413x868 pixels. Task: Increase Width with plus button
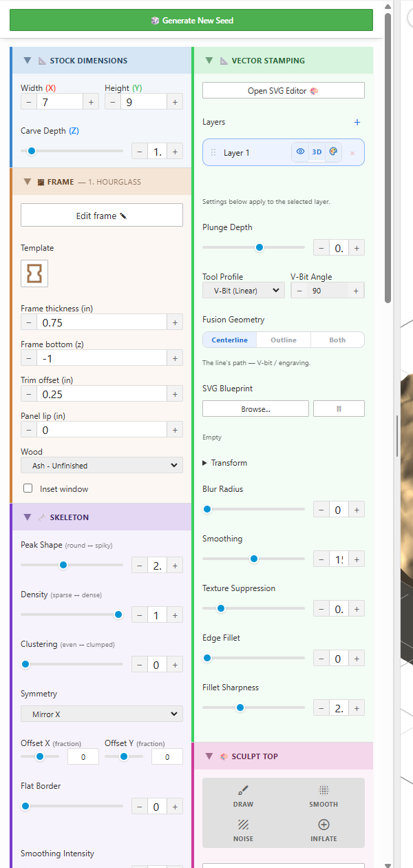[x=91, y=101]
